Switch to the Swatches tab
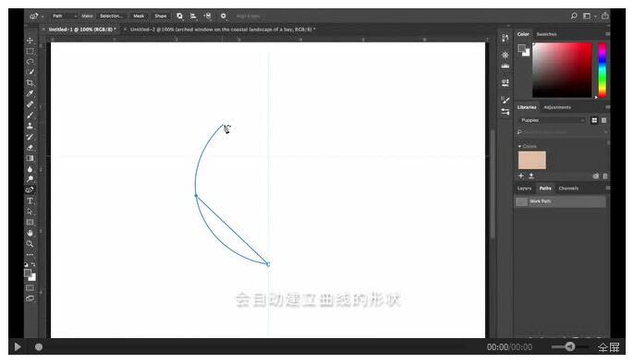634x364 pixels. click(x=546, y=34)
